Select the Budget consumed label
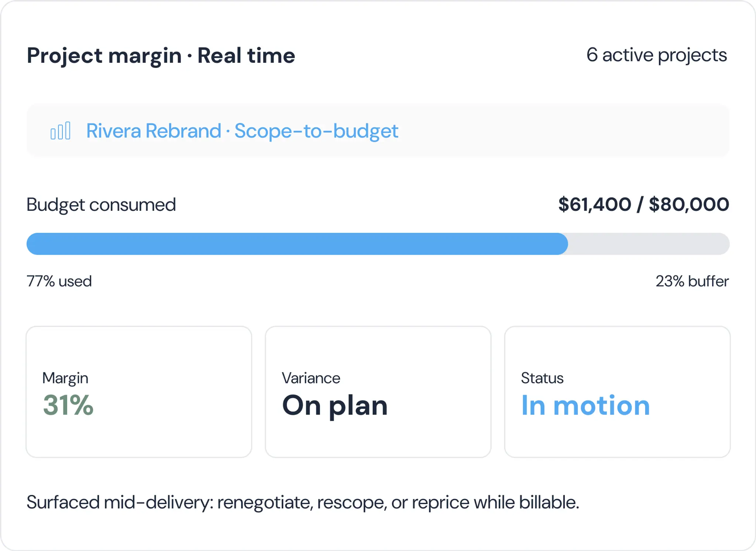 tap(101, 205)
